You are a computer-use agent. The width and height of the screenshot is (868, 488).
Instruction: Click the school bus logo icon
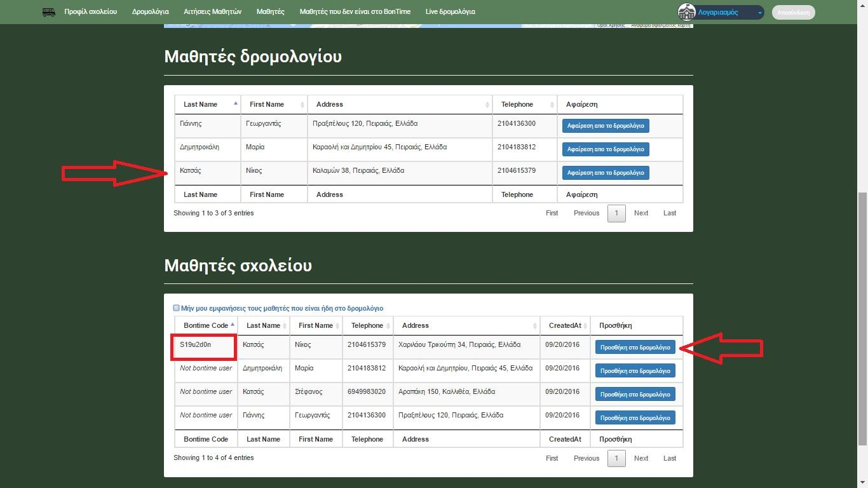[49, 12]
